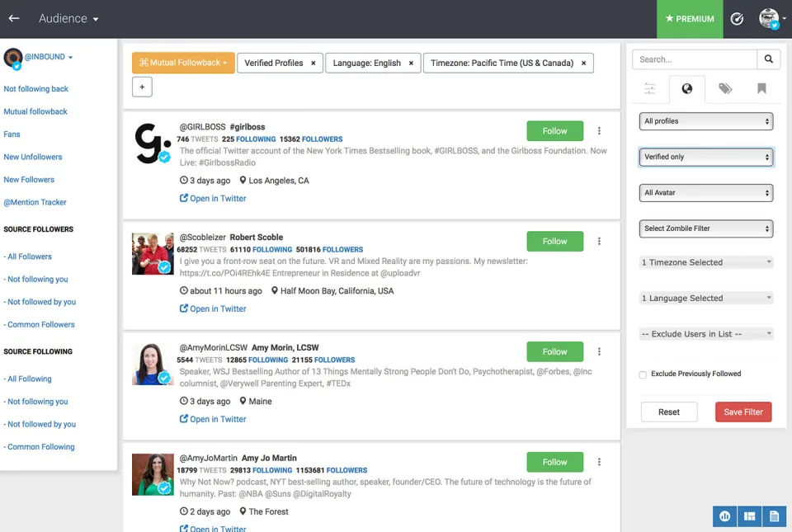Image resolution: width=792 pixels, height=532 pixels.
Task: Click the search magnifier button
Action: coord(768,59)
